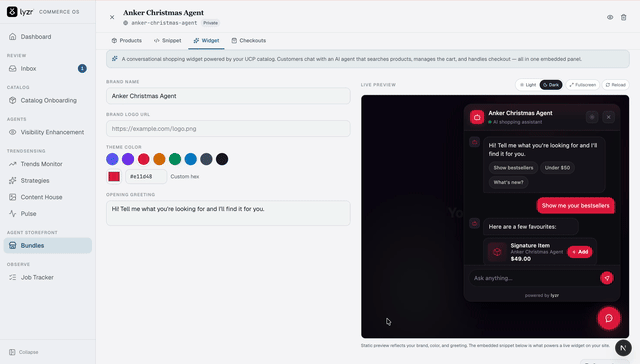The width and height of the screenshot is (640, 364).
Task: Open the custom color picker square
Action: (114, 176)
